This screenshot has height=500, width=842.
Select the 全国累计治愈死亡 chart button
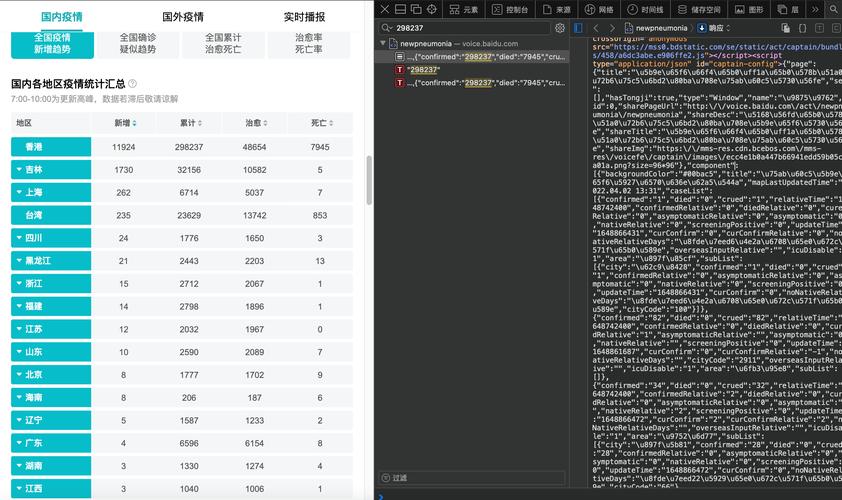(x=223, y=44)
